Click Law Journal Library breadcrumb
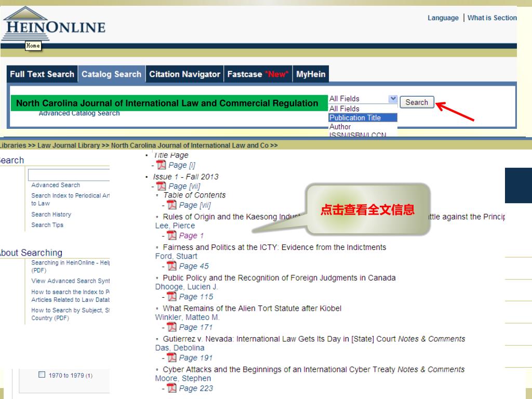The width and height of the screenshot is (532, 399). (x=69, y=145)
